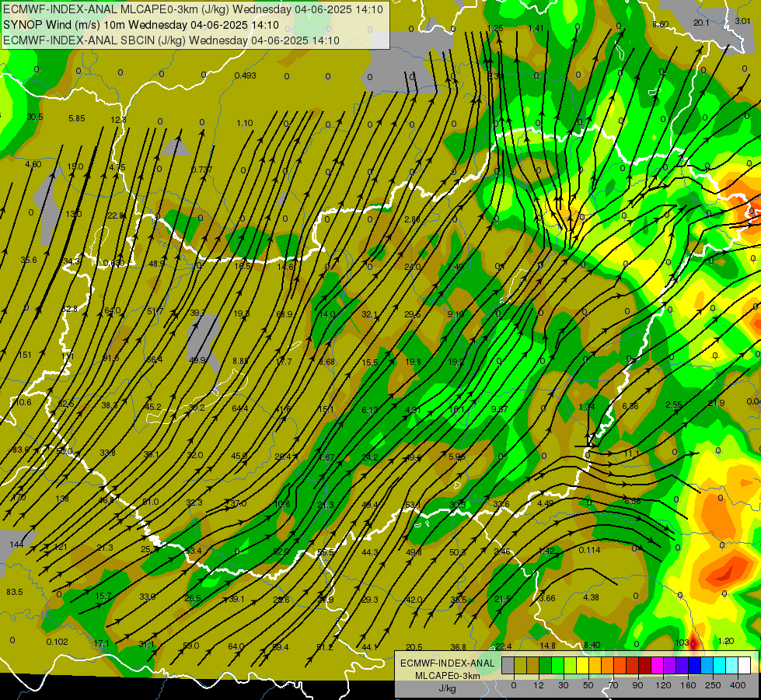Image resolution: width=761 pixels, height=700 pixels.
Task: Select the map value 1.20
Action: pos(725,641)
